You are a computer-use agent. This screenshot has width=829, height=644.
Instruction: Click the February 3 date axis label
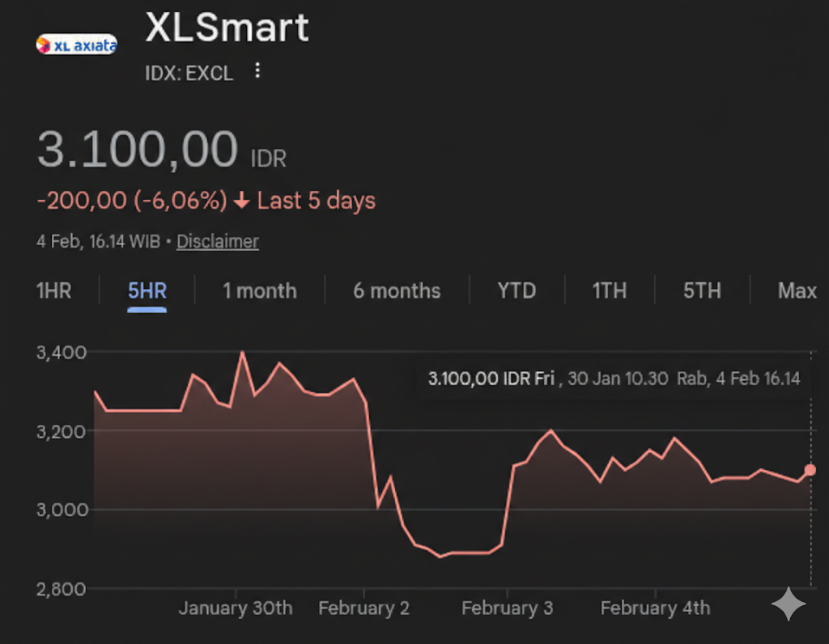pyautogui.click(x=507, y=608)
